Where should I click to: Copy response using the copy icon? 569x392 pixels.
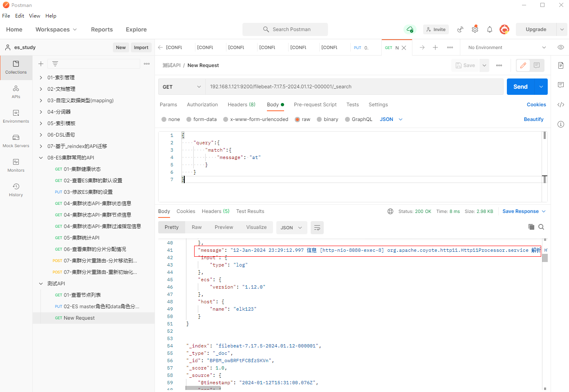point(531,227)
